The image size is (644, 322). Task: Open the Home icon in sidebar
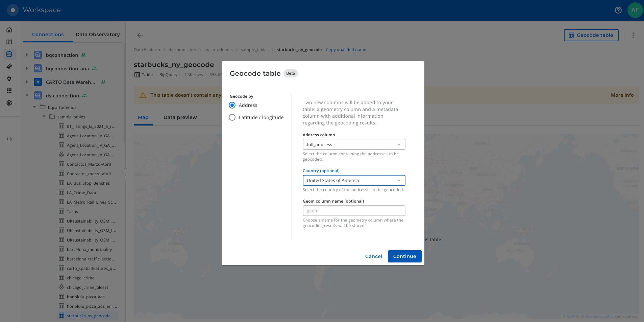tap(9, 30)
